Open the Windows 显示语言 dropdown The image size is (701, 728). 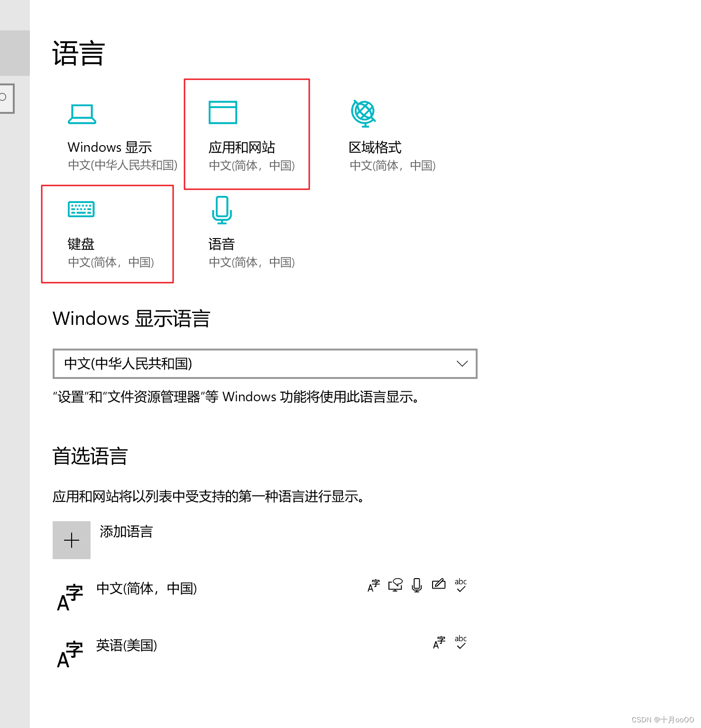point(265,364)
